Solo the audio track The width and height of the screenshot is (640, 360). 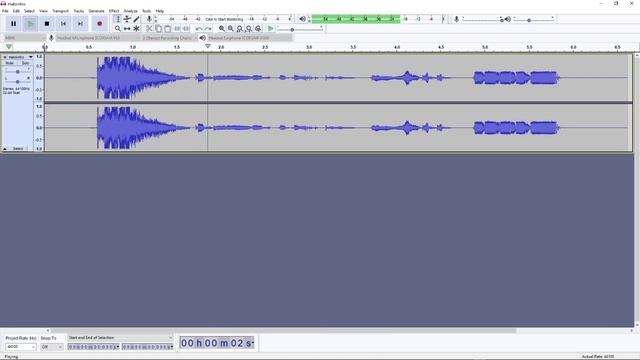point(25,63)
